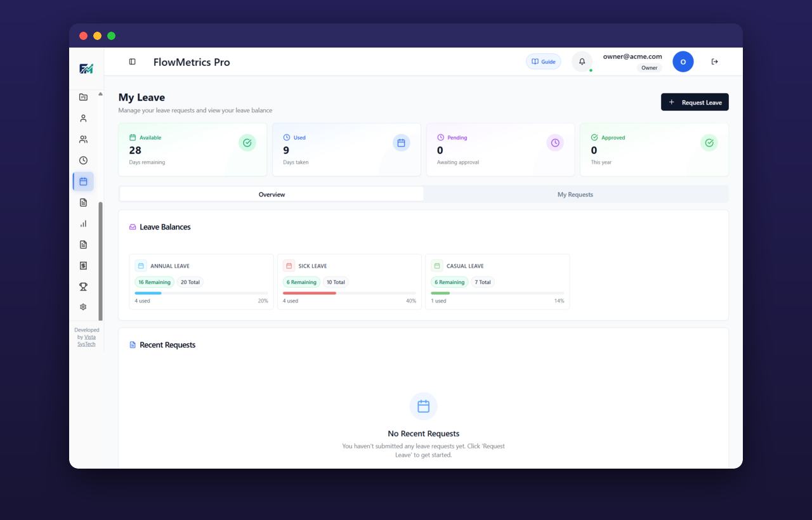Open the dollar sign payroll sidebar icon

click(83, 266)
